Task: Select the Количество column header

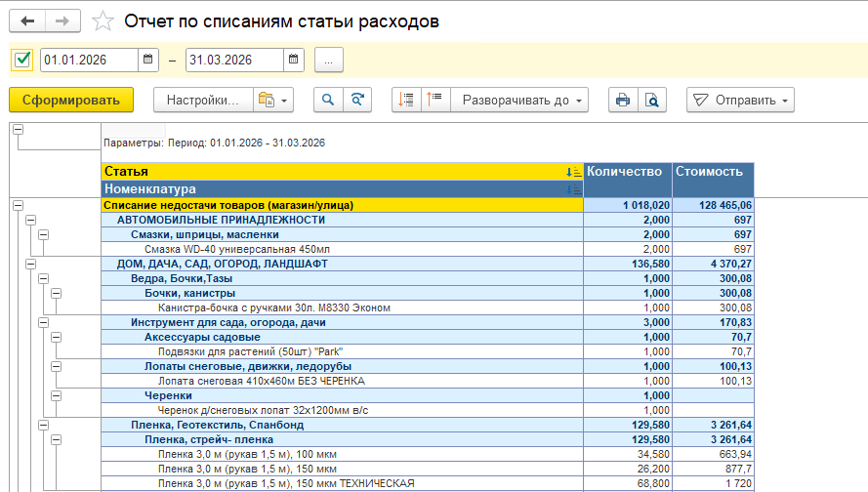Action: tap(628, 180)
